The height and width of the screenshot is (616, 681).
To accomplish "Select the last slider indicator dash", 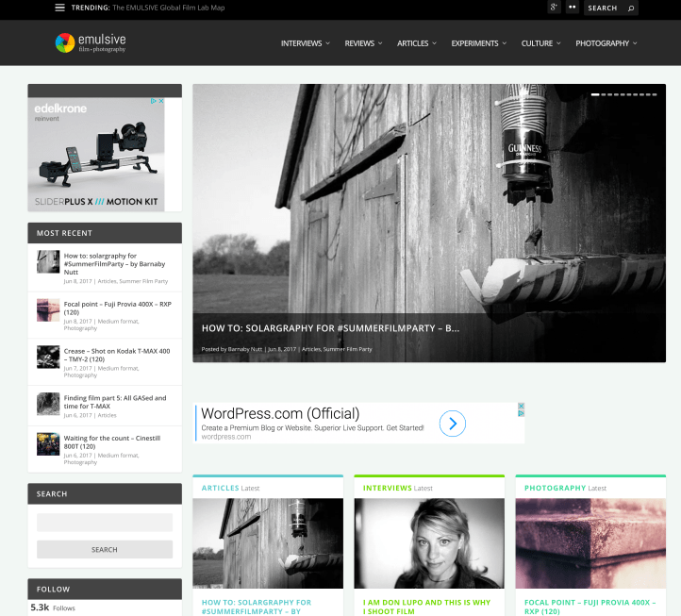I will coord(654,94).
